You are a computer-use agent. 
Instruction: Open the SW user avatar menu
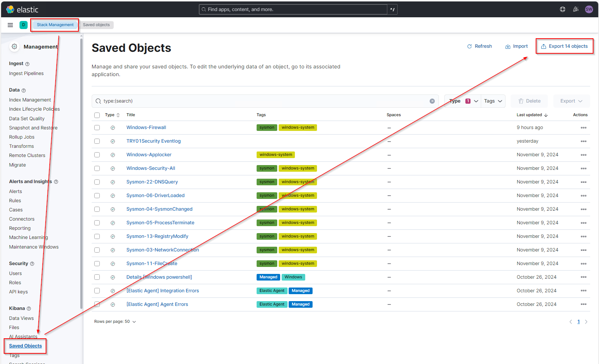click(589, 10)
